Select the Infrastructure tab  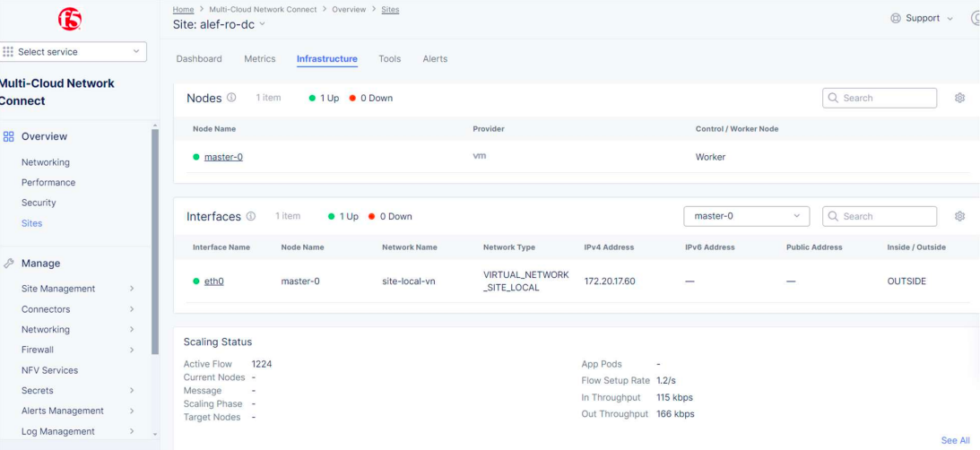point(327,59)
